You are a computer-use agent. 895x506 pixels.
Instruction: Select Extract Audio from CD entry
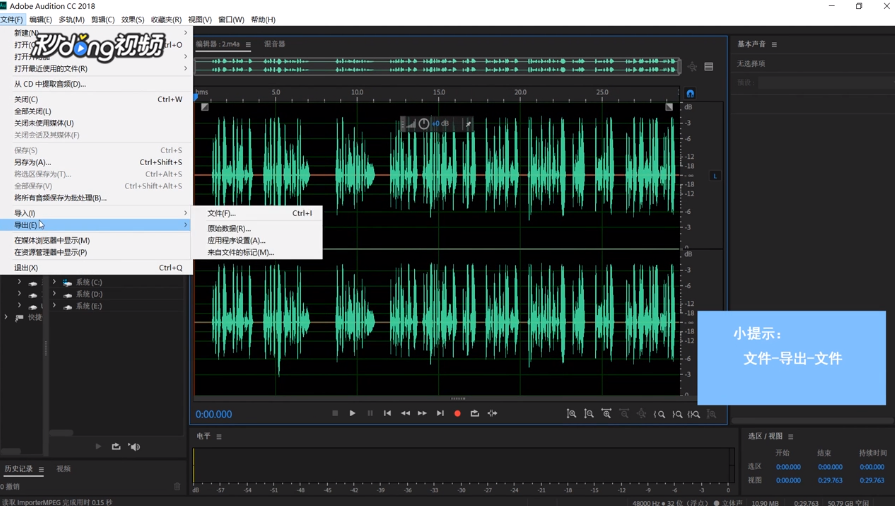click(x=96, y=84)
